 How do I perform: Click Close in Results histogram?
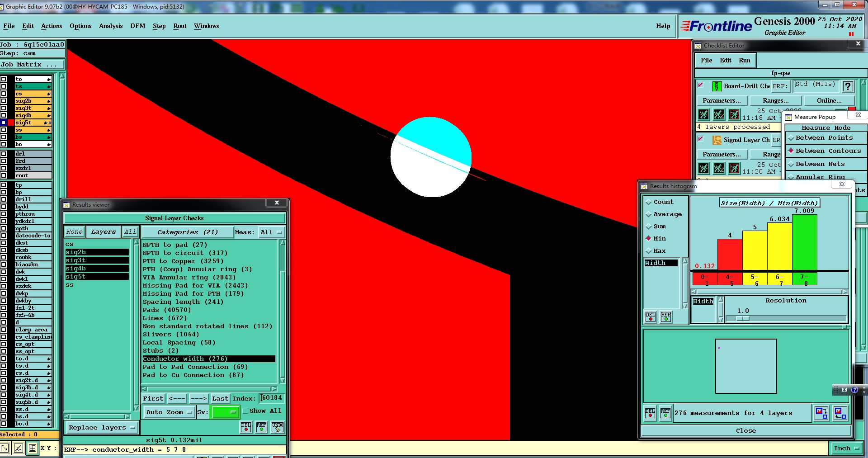[746, 431]
